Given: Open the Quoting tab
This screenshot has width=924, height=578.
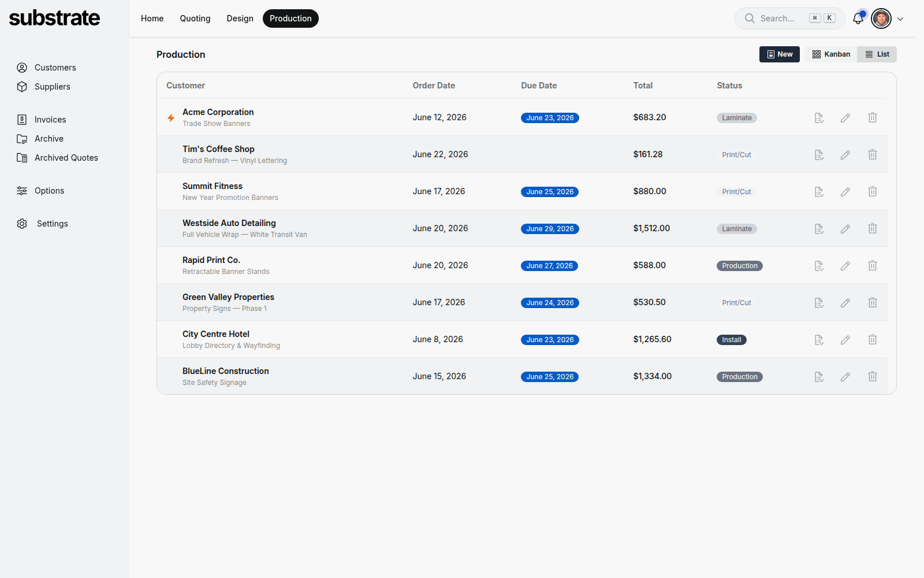Looking at the screenshot, I should 195,18.
